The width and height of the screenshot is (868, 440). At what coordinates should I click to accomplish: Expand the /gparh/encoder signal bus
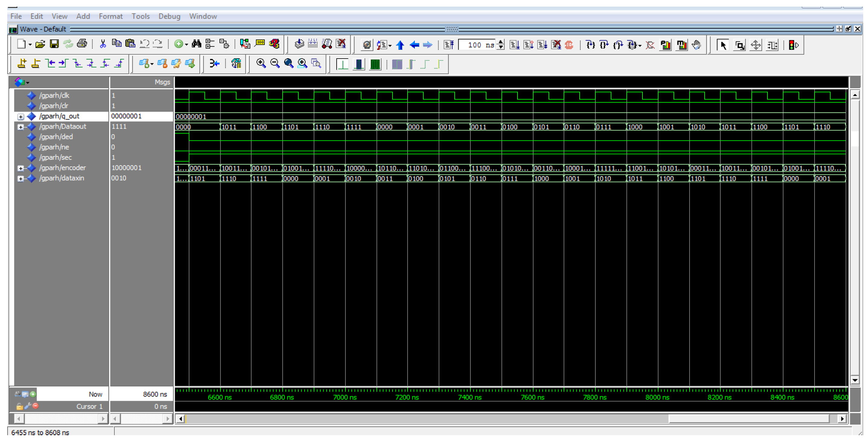(x=21, y=168)
